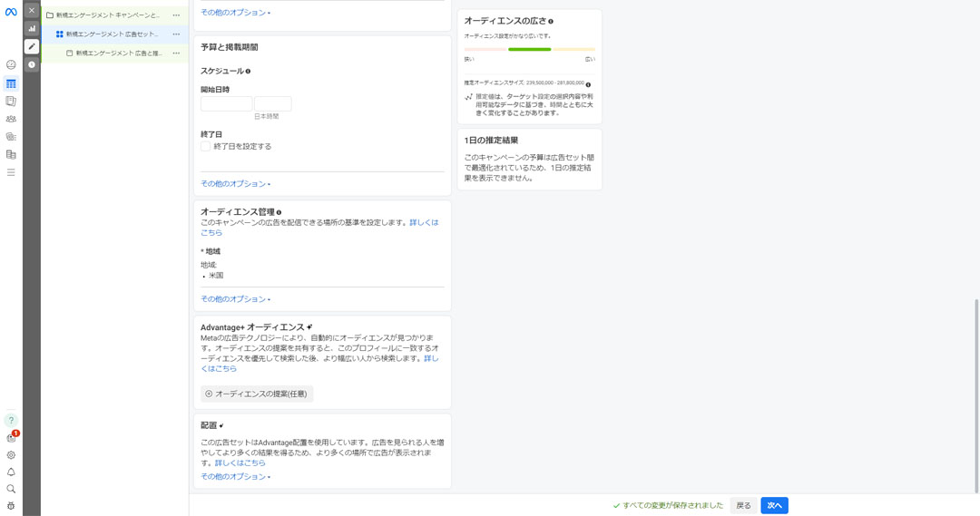Expand その他のオプション under 終了日

point(235,184)
